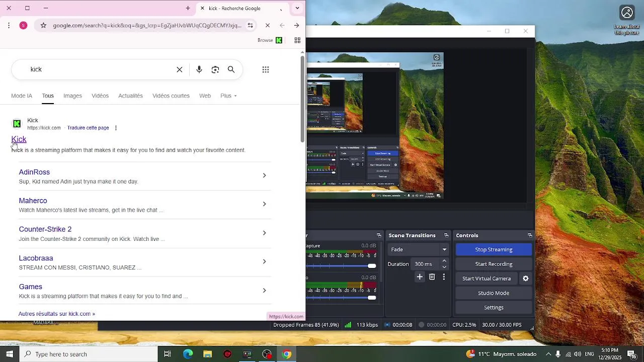Bookmark this page with the star icon
The width and height of the screenshot is (644, 362).
point(43,25)
